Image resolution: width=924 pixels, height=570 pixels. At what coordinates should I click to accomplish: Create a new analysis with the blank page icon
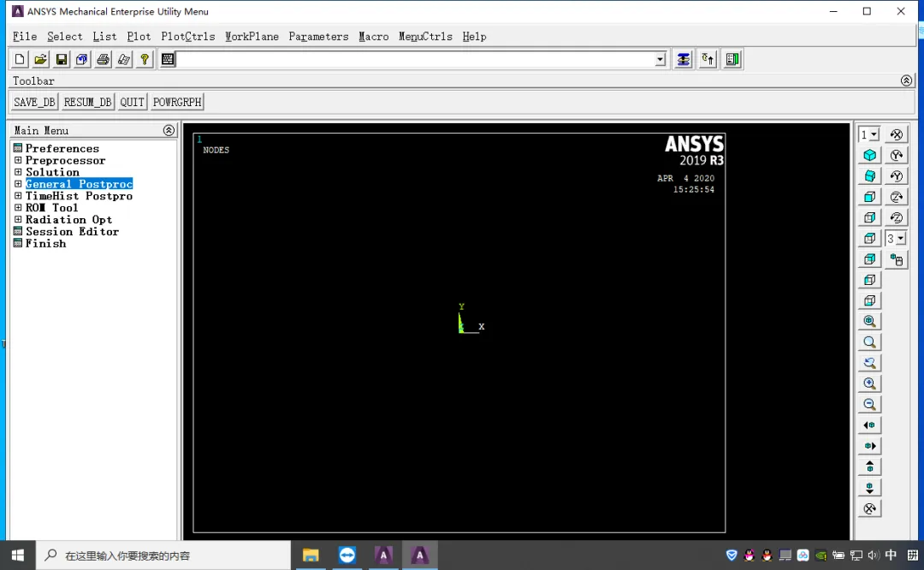tap(20, 59)
